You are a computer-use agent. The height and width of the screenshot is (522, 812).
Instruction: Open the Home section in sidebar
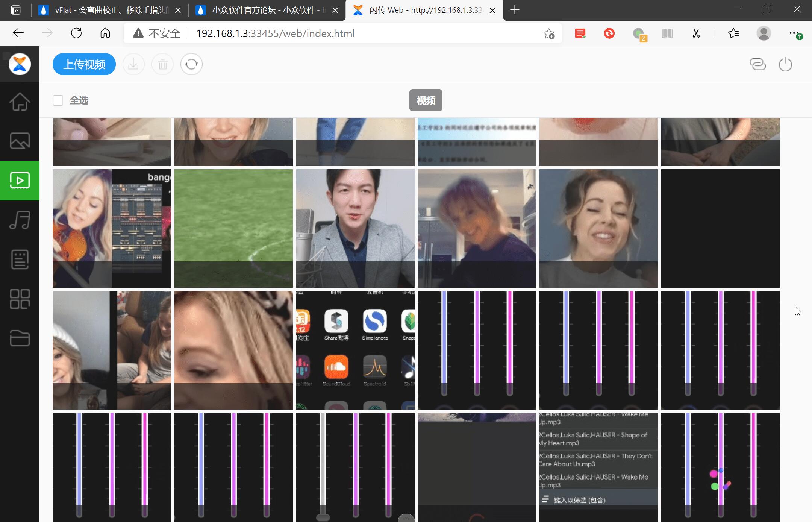20,102
